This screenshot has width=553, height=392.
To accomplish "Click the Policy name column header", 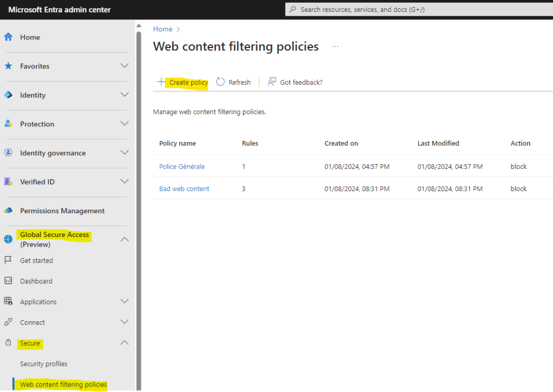I will pos(177,143).
